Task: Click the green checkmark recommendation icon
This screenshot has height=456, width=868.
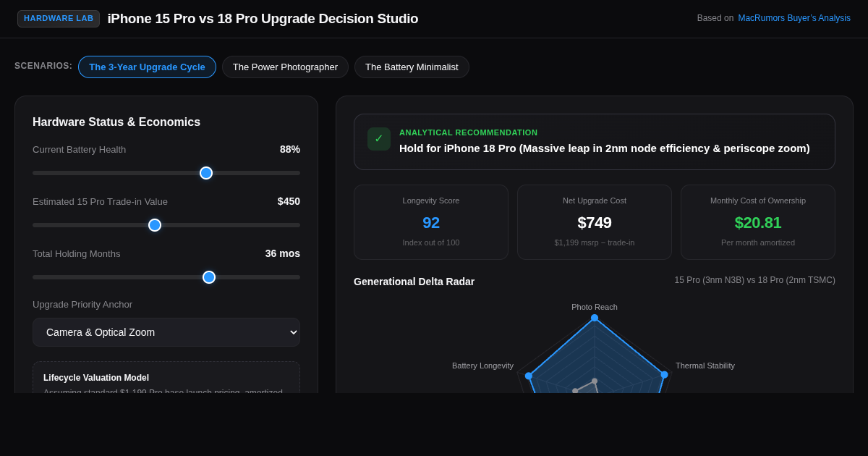Action: 379,139
